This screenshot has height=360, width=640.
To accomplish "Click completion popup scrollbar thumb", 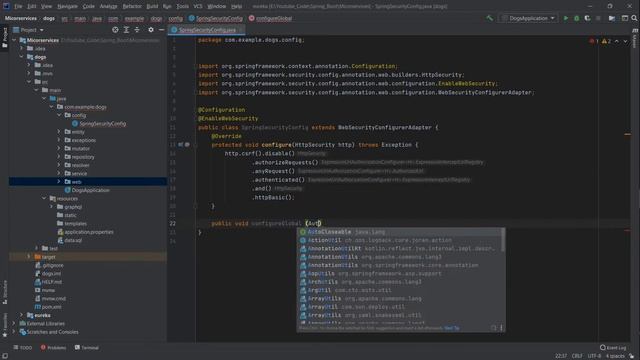I will tap(503, 240).
